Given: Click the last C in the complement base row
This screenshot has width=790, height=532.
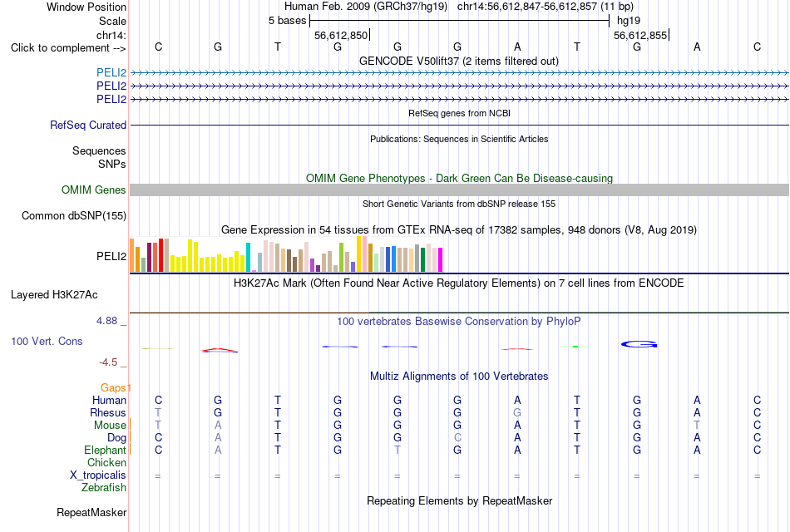Looking at the screenshot, I should (757, 47).
